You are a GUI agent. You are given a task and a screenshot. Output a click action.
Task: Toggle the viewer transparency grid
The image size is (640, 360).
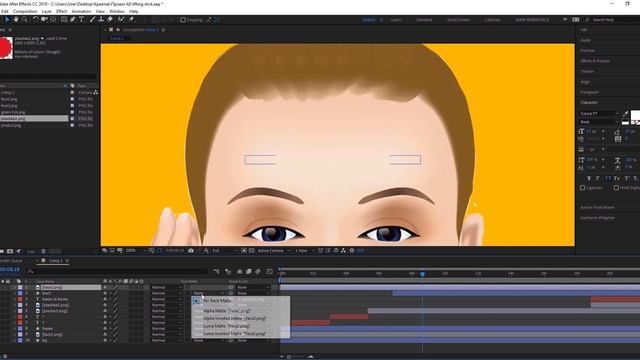coord(251,250)
